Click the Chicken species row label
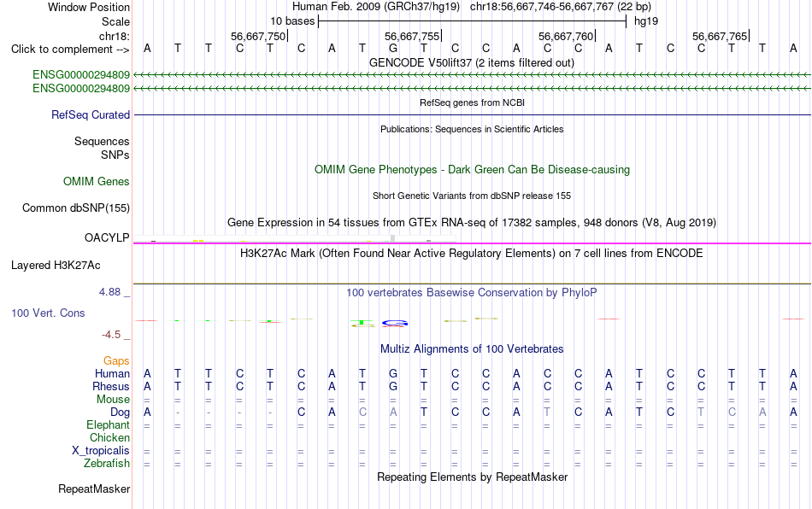This screenshot has height=509, width=812. (x=109, y=437)
